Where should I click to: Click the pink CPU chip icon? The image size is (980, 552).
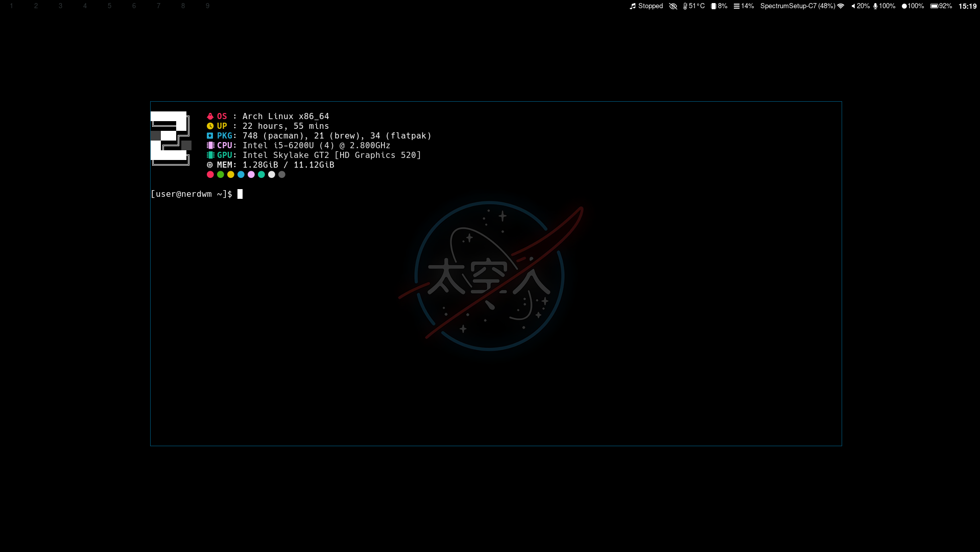[x=210, y=146]
